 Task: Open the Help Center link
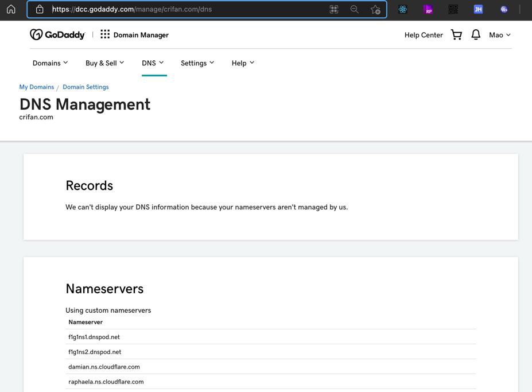[x=424, y=35]
